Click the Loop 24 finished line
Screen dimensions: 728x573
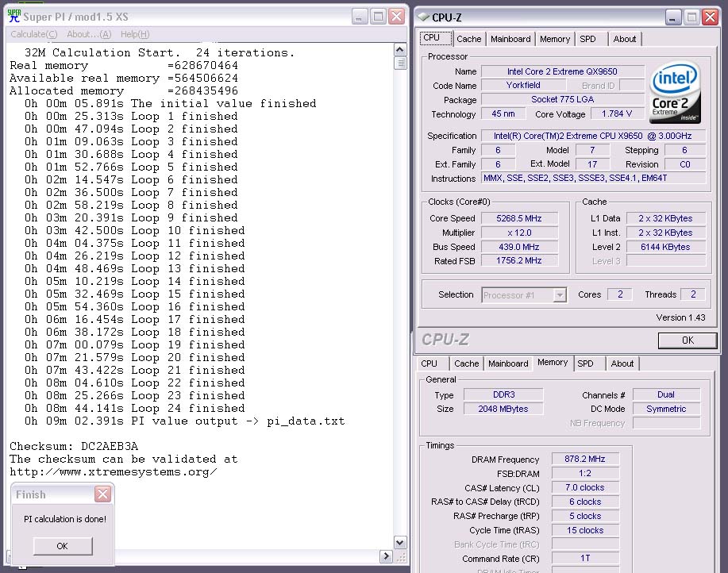click(x=135, y=409)
